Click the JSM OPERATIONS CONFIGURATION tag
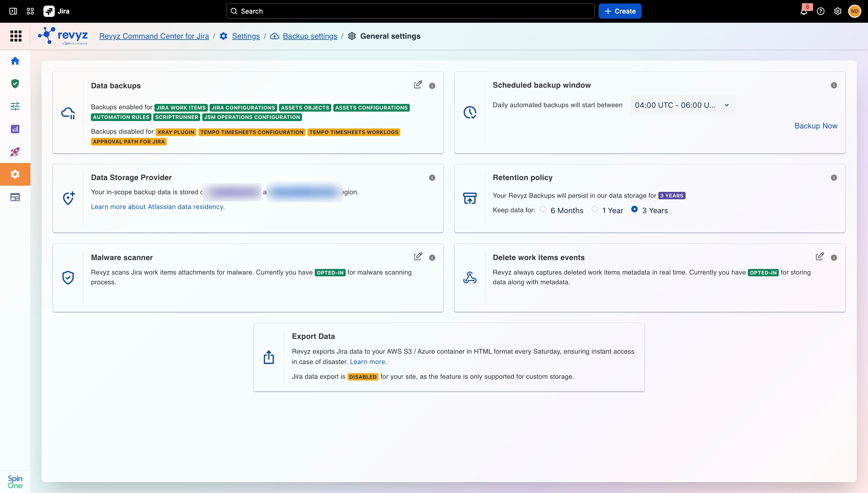Image resolution: width=868 pixels, height=493 pixels. pyautogui.click(x=252, y=117)
